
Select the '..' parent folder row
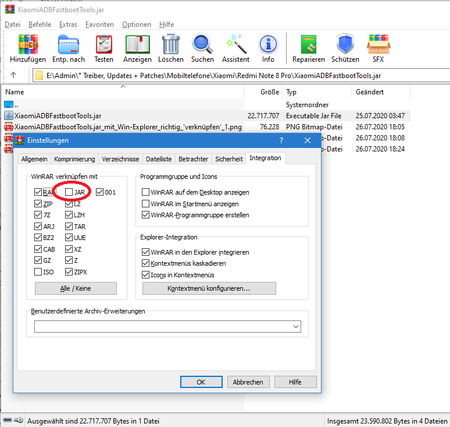point(207,105)
